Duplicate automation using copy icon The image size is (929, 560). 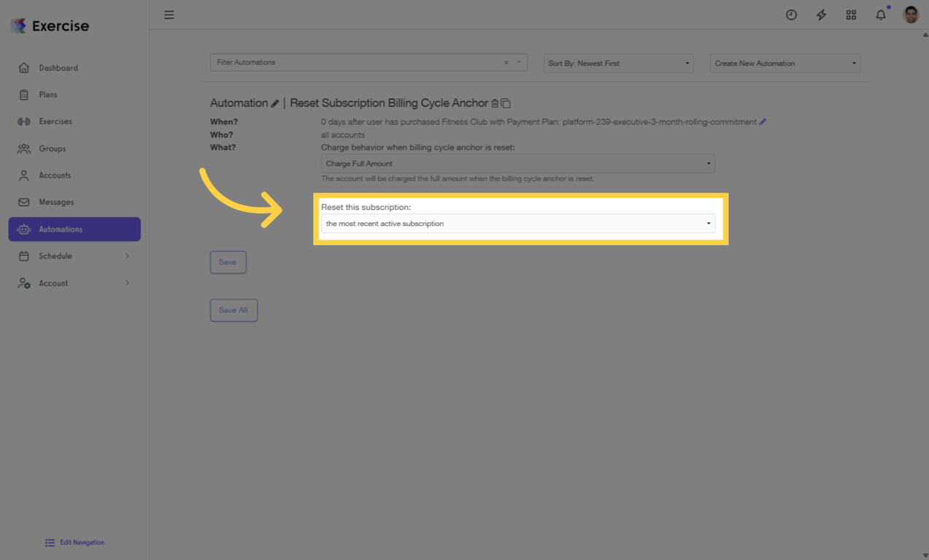[506, 104]
